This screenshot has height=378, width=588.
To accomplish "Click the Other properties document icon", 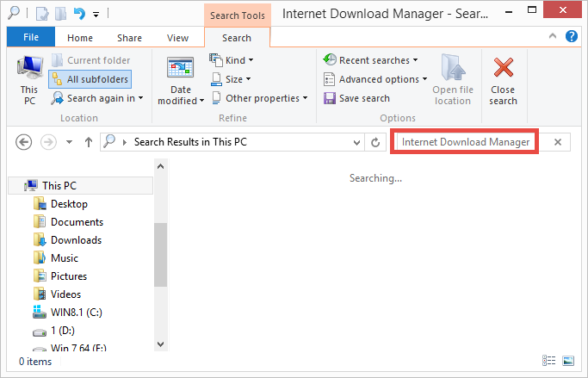I will 216,98.
